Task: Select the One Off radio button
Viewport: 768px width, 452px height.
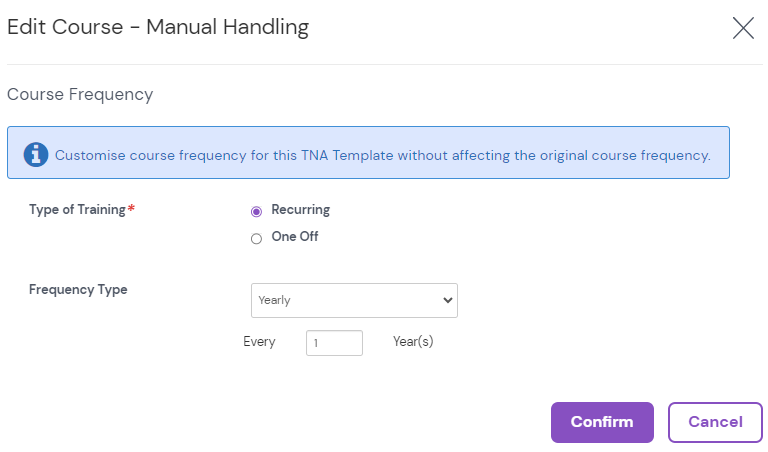Action: (x=257, y=238)
